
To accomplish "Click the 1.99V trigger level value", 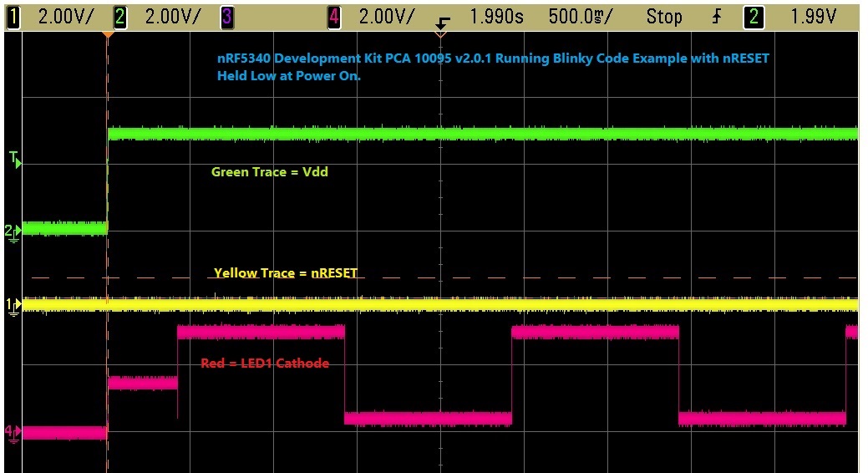I will click(x=813, y=18).
